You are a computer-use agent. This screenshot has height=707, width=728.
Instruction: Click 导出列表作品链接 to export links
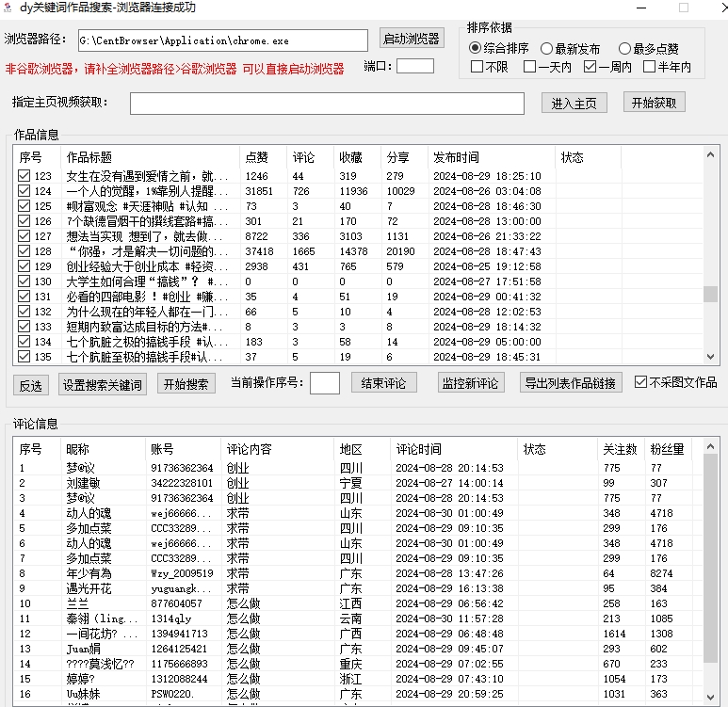point(572,383)
